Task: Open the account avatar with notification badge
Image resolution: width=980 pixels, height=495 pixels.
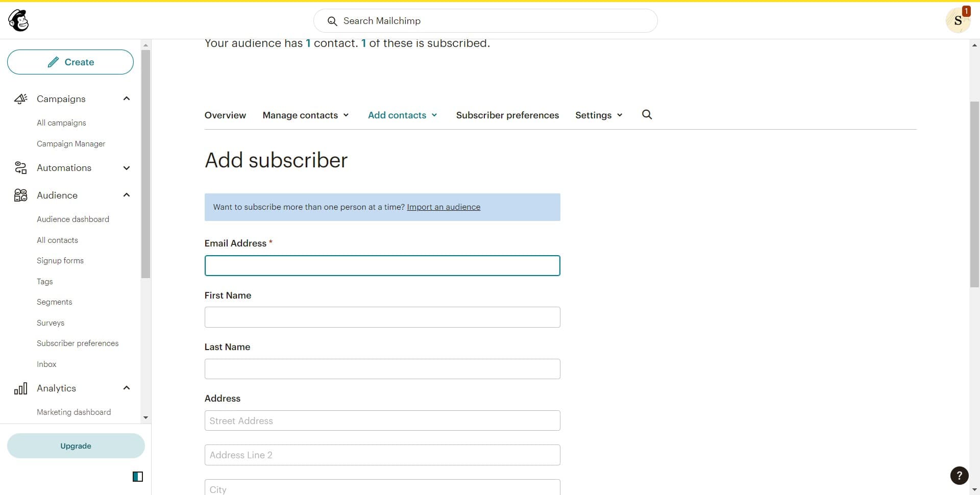Action: click(958, 20)
